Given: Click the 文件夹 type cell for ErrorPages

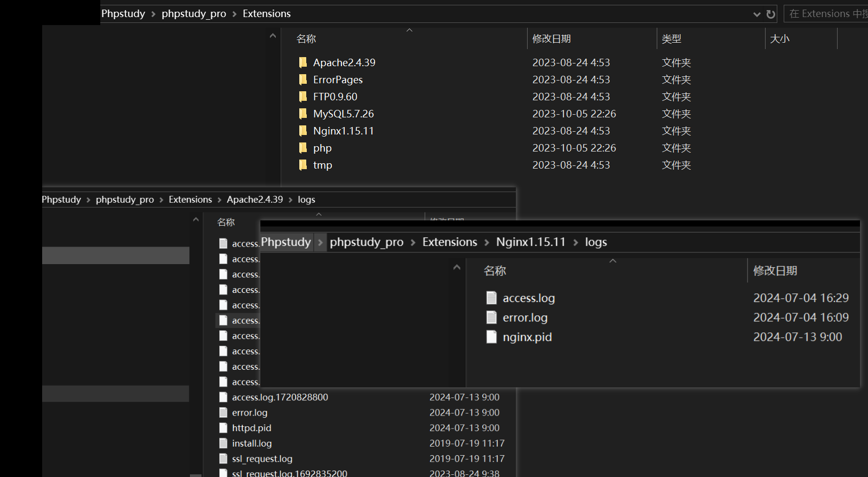Looking at the screenshot, I should tap(676, 79).
